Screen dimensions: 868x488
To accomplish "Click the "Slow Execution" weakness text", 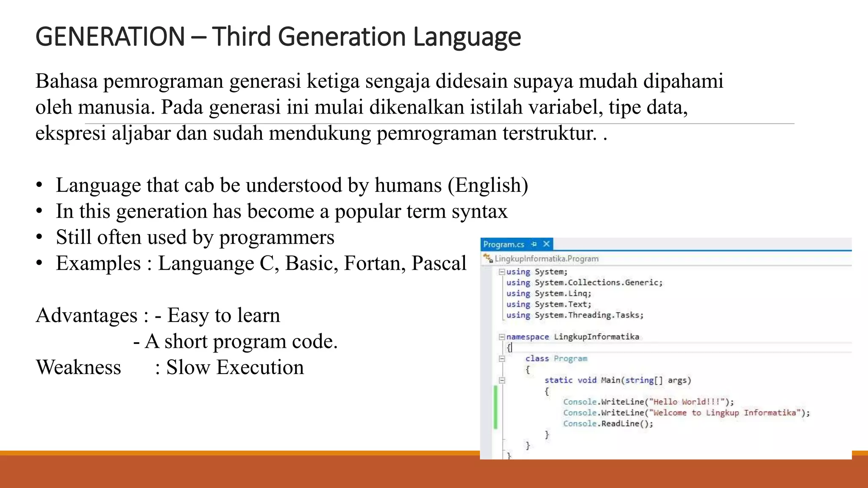I will pos(235,367).
